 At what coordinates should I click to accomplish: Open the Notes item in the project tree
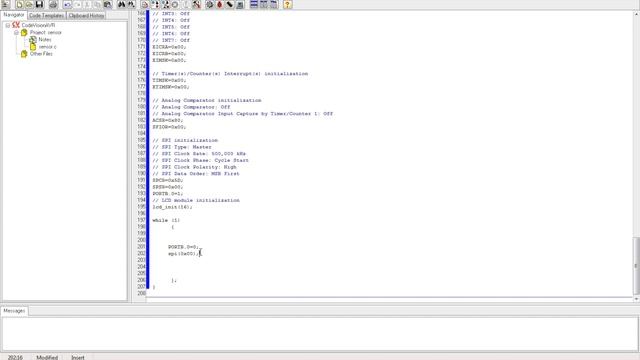pos(45,40)
